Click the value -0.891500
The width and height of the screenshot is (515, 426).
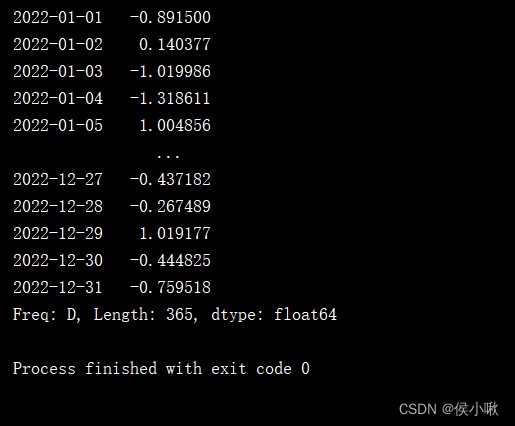pos(170,17)
